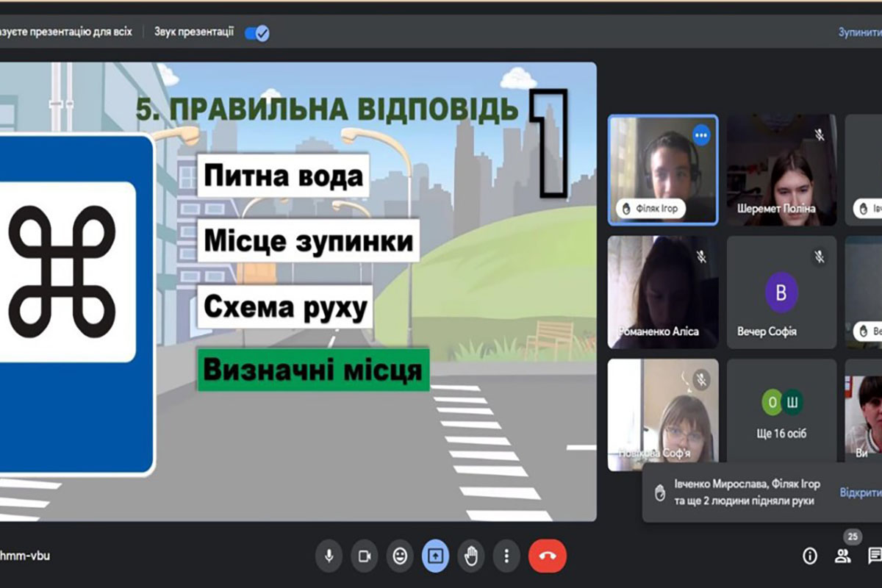882x588 pixels.
Task: Select the Вечер Софія participant tile
Action: tap(781, 292)
